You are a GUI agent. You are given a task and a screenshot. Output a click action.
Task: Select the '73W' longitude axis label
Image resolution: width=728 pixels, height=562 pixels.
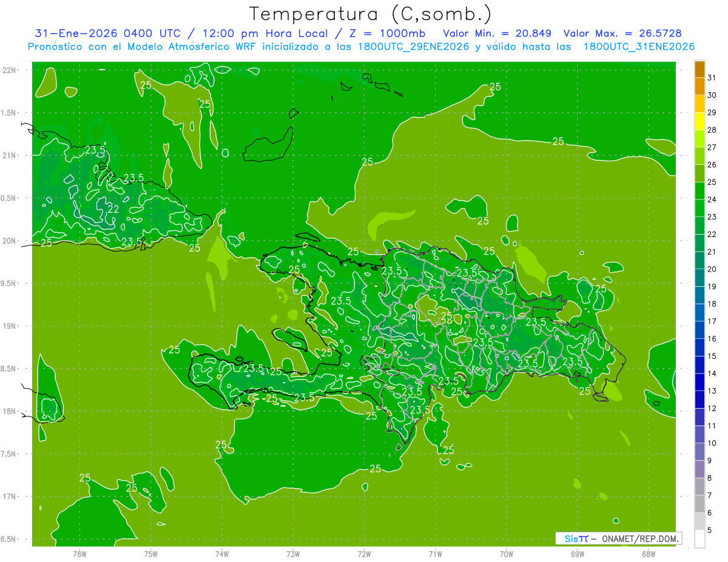(x=293, y=554)
